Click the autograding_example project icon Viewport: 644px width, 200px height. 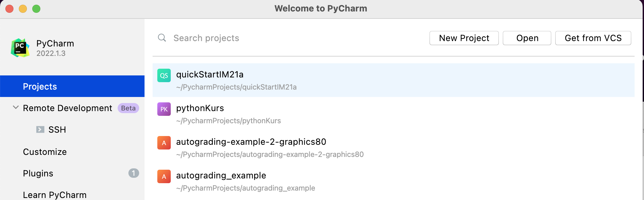[164, 176]
